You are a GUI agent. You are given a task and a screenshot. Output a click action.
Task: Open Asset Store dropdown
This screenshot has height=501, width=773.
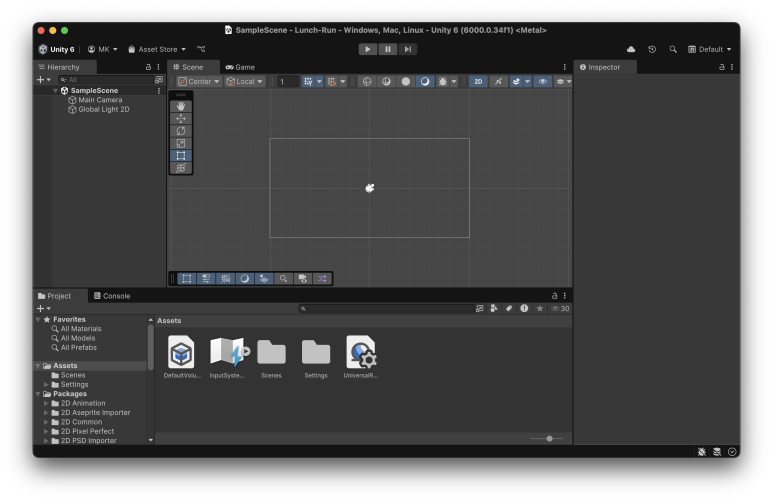click(x=157, y=49)
